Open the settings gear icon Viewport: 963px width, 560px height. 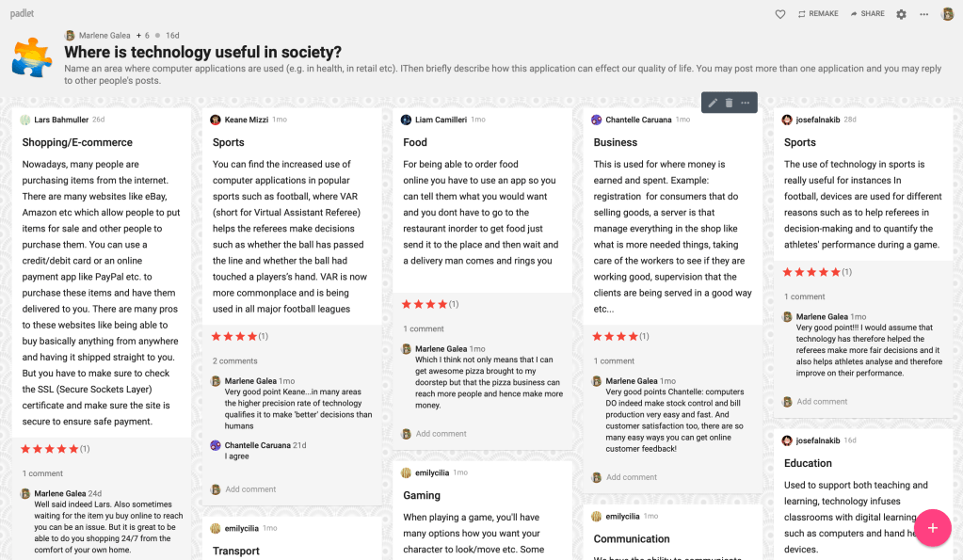pyautogui.click(x=901, y=14)
